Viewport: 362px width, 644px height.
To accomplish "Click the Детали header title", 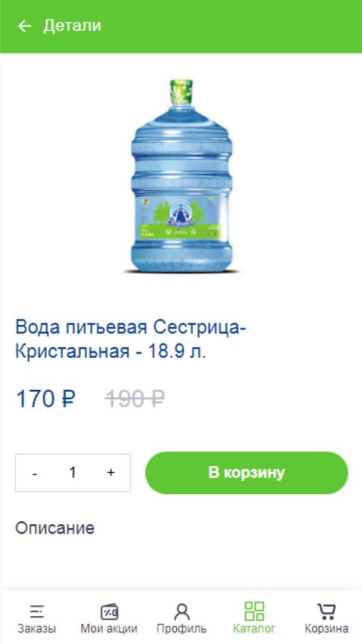I will pyautogui.click(x=73, y=26).
